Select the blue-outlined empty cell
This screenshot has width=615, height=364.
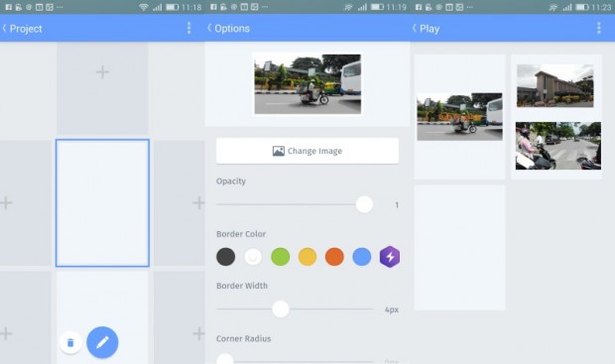click(x=102, y=202)
